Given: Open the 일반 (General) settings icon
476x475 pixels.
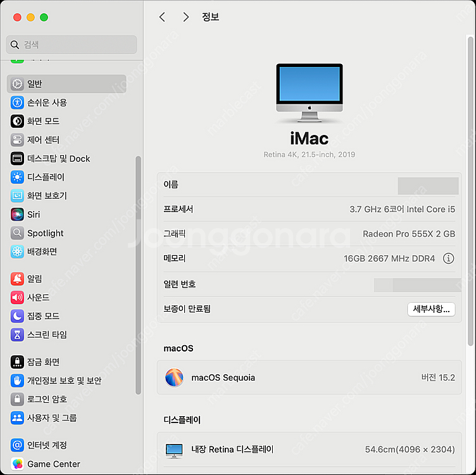Looking at the screenshot, I should point(17,84).
